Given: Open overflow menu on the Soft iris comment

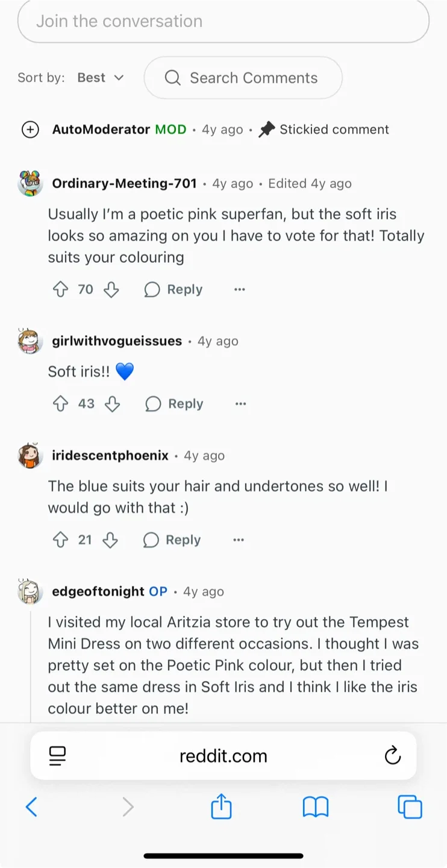Looking at the screenshot, I should pos(240,404).
